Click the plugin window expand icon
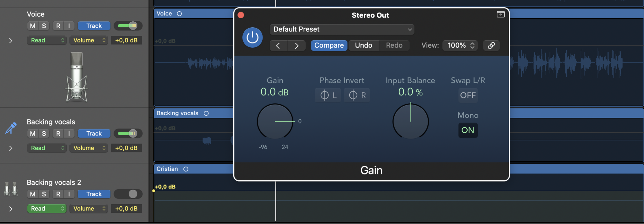 (501, 14)
